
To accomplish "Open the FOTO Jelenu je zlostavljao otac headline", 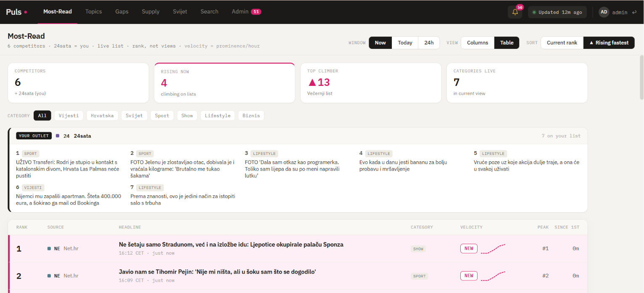I will coord(182,169).
